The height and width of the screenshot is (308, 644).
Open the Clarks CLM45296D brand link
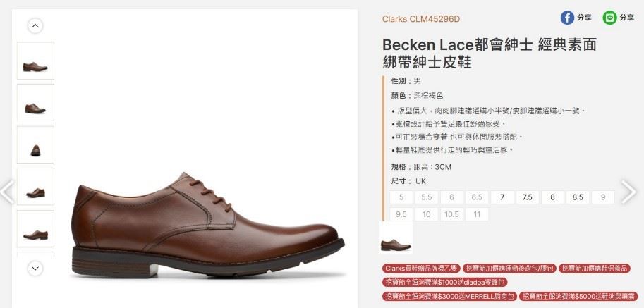tap(421, 19)
